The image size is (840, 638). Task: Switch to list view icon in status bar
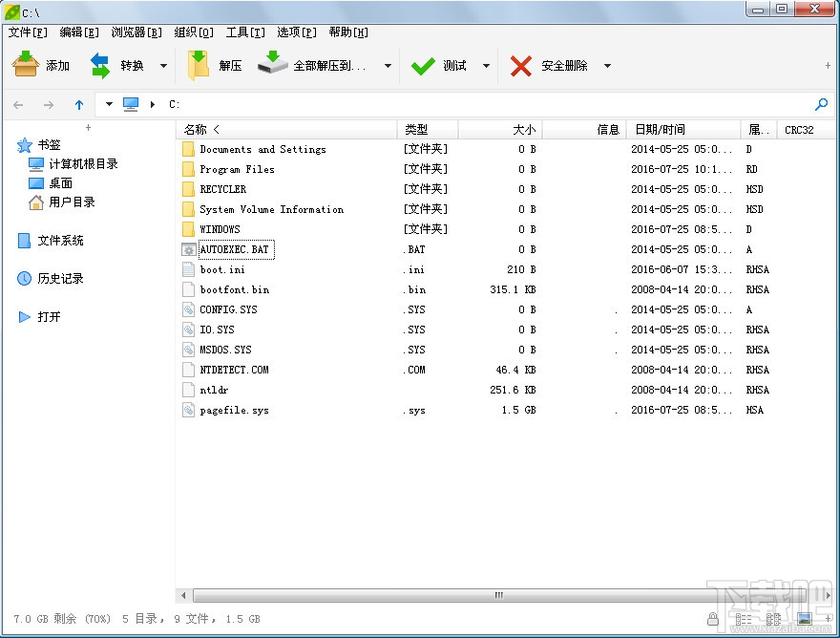pos(773,619)
